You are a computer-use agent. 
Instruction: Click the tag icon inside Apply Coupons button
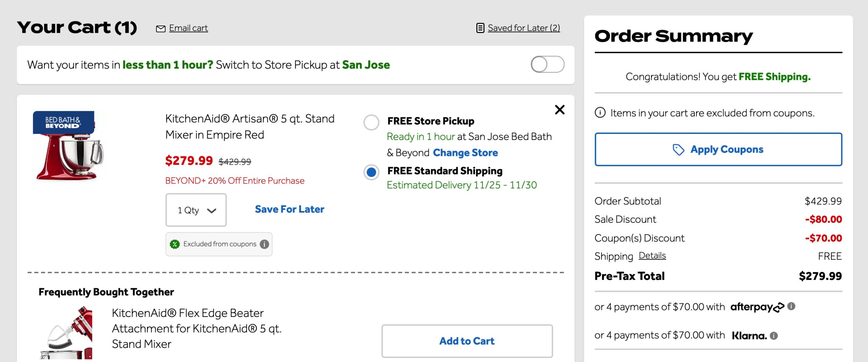tap(679, 149)
